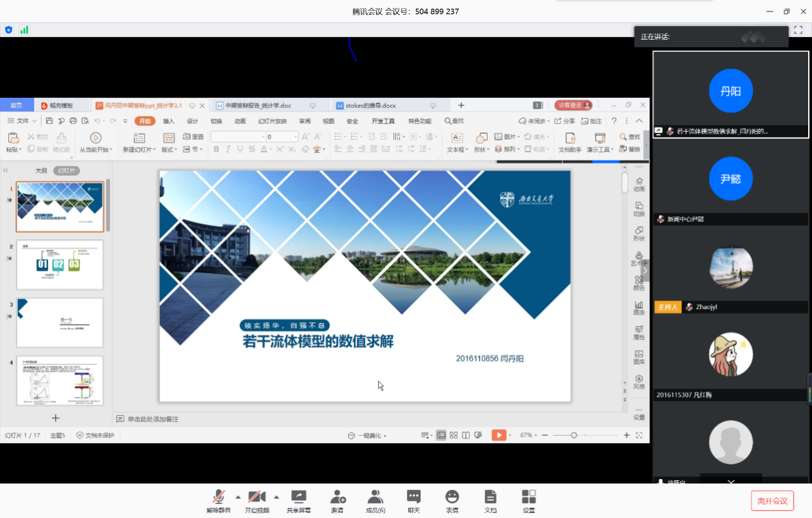Screen dimensions: 812x518
Task: Open the documents (文档) panel
Action: pos(490,498)
